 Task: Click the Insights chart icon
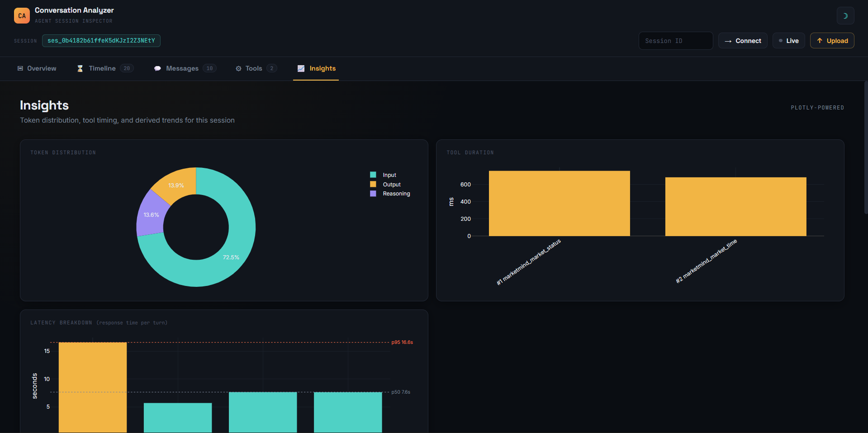301,68
